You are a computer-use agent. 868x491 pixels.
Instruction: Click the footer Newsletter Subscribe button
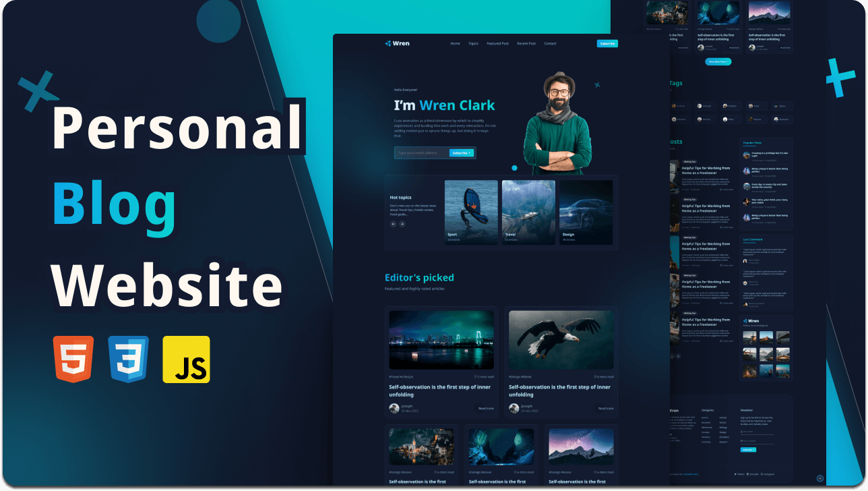[x=748, y=449]
